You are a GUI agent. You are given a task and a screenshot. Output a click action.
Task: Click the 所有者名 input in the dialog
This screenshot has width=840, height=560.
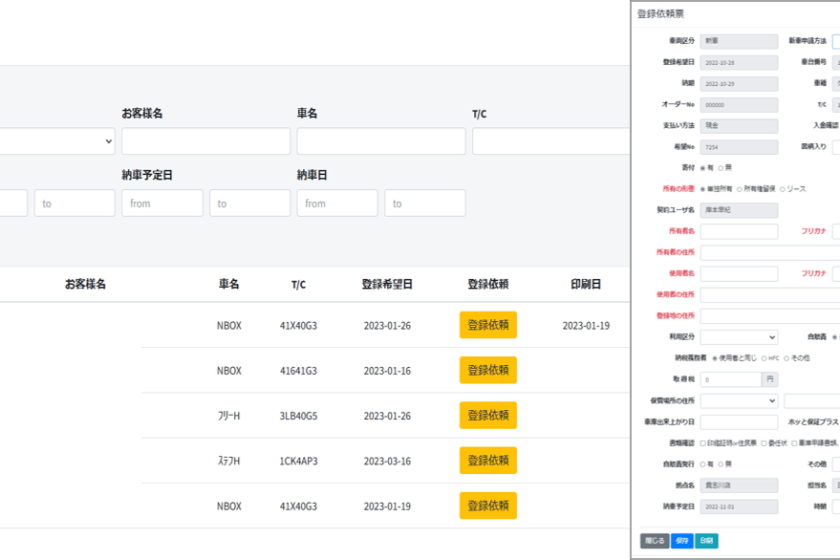[738, 231]
